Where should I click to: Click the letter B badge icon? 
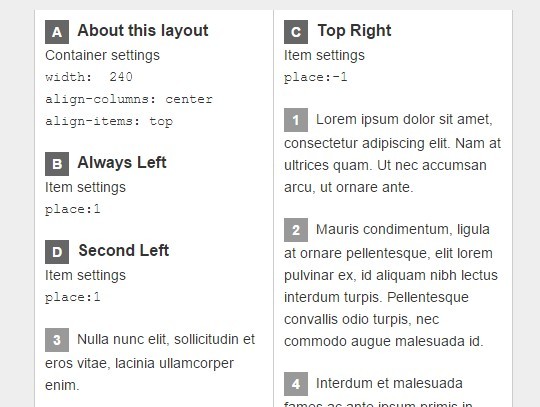coord(57,164)
